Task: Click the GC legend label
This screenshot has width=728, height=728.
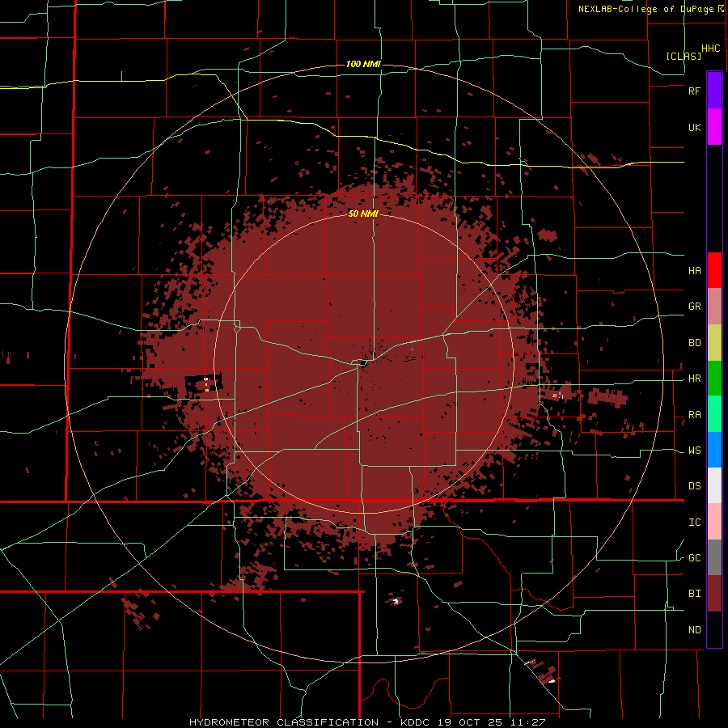Action: tap(695, 558)
